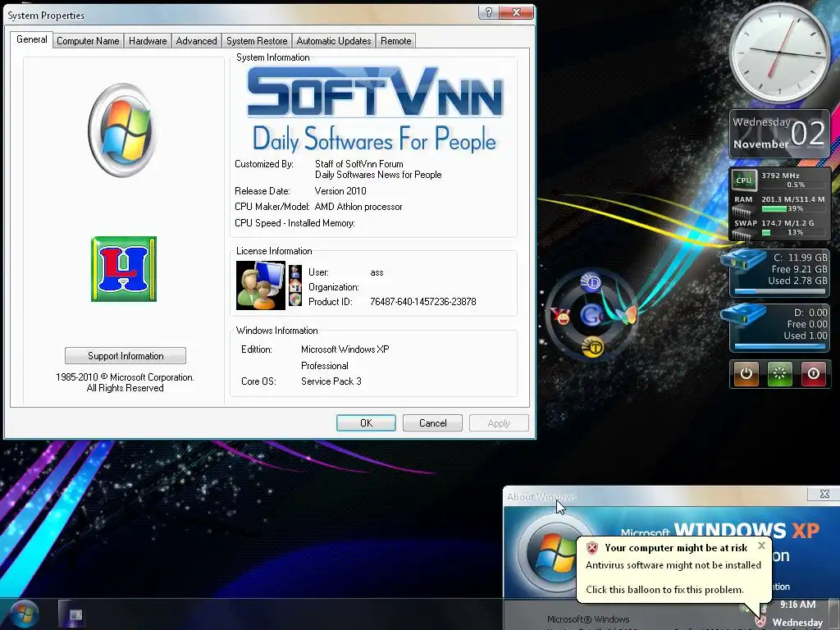Click the analog clock gadget
This screenshot has height=630, width=840.
point(780,52)
